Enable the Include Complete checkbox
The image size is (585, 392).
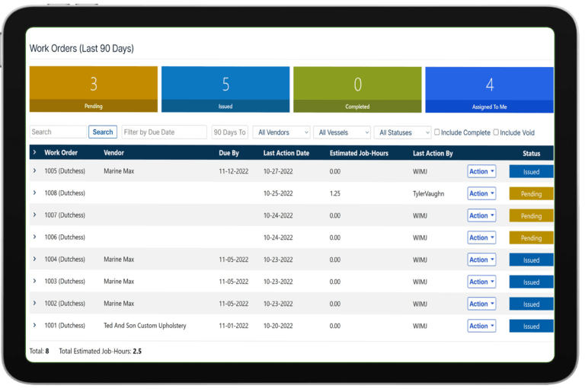pos(437,132)
